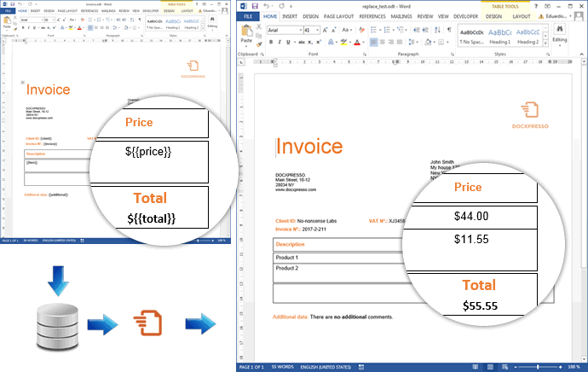Click Redo icon in replace_test.odt title bar
588x372 pixels.
click(x=281, y=6)
